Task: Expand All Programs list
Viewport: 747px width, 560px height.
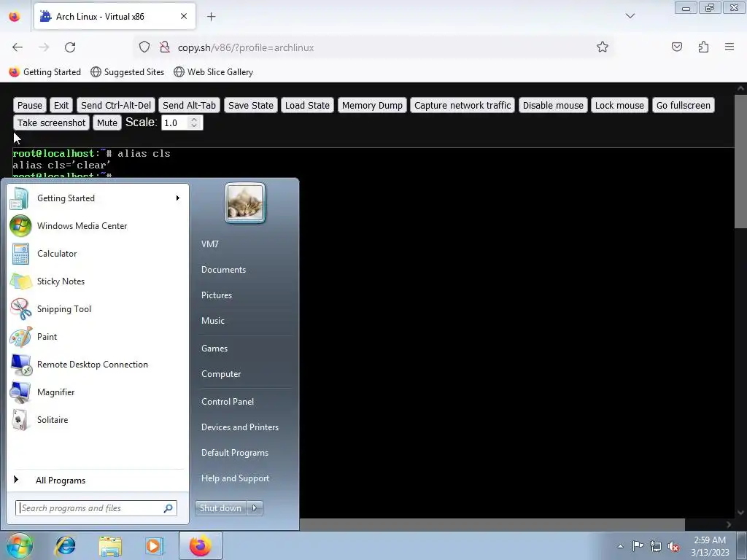Action: (98, 480)
